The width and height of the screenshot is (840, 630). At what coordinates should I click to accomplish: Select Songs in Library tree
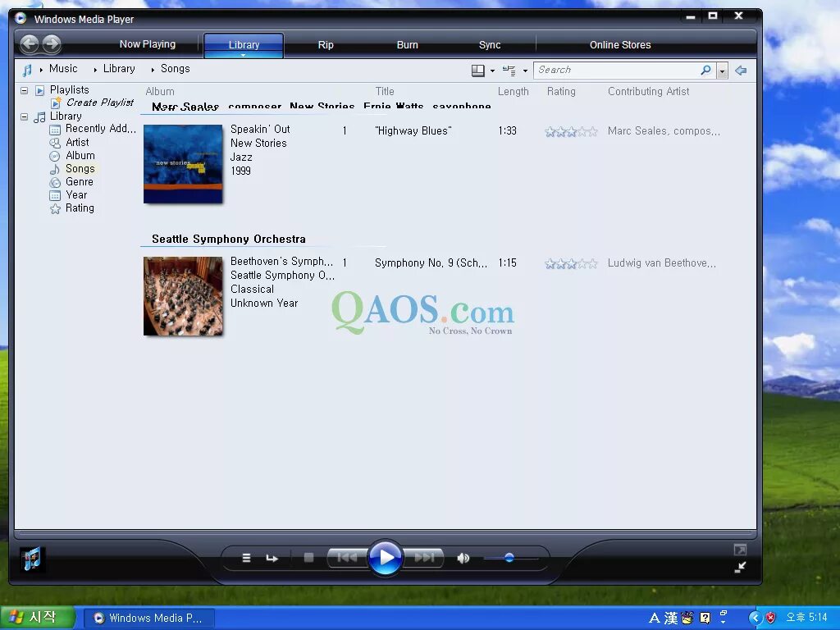click(x=80, y=169)
